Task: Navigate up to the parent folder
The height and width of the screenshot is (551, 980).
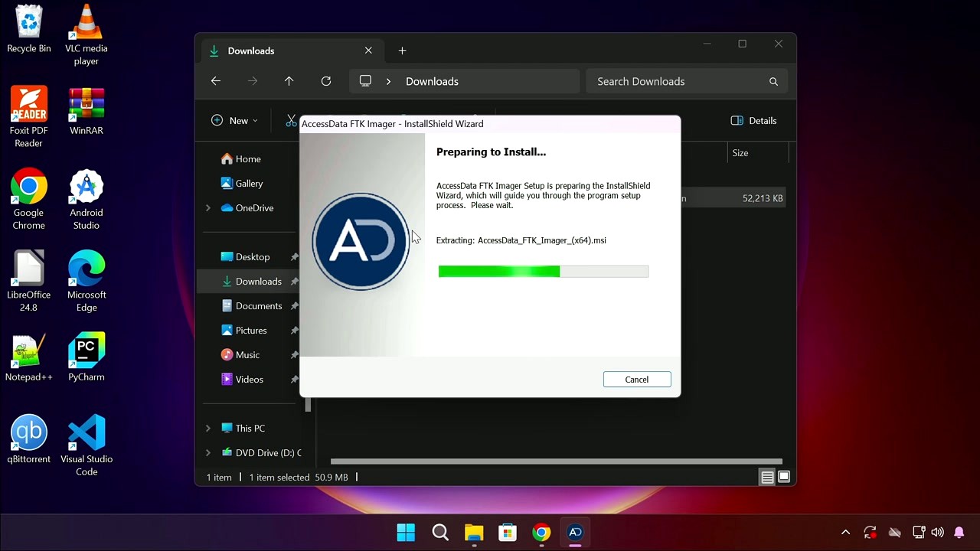Action: [289, 80]
